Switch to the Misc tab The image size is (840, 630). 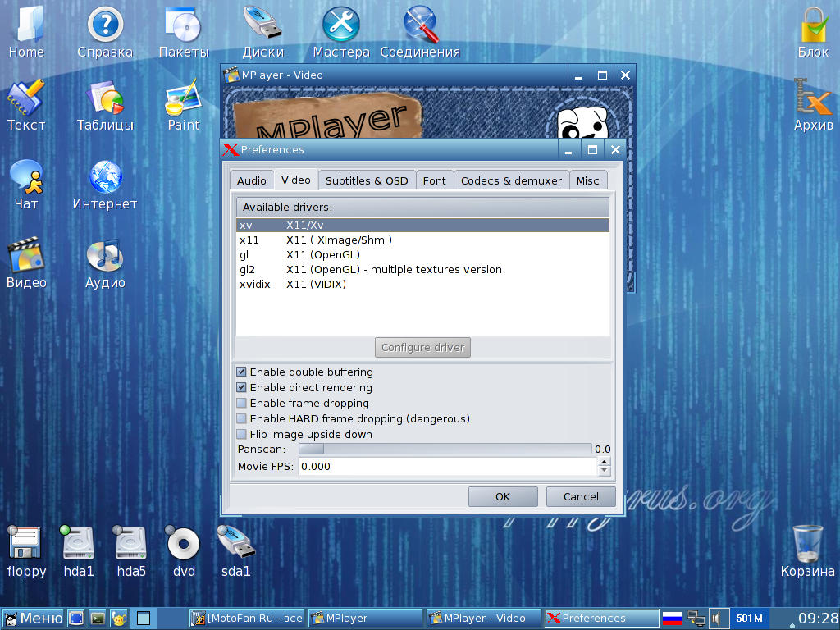pyautogui.click(x=587, y=180)
